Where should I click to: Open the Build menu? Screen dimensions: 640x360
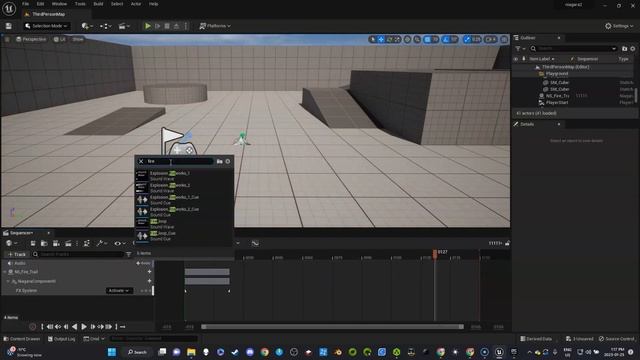tap(98, 4)
